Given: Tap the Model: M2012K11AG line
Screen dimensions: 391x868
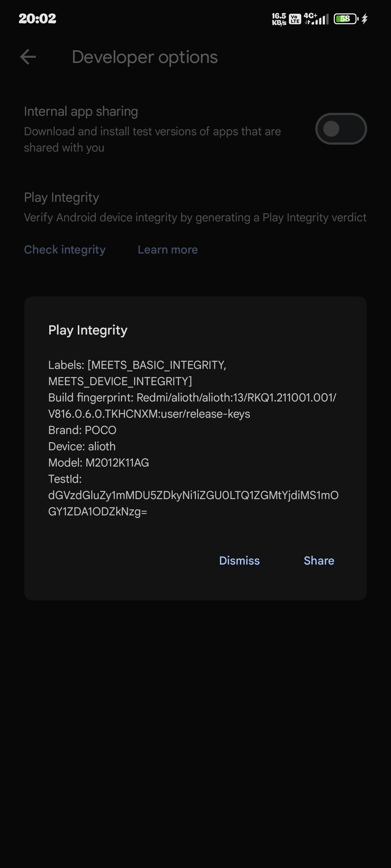Looking at the screenshot, I should 98,463.
